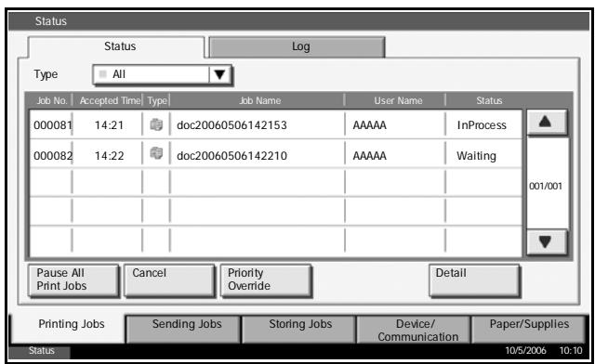
Task: Click the Status label in bottom bar
Action: tap(41, 351)
